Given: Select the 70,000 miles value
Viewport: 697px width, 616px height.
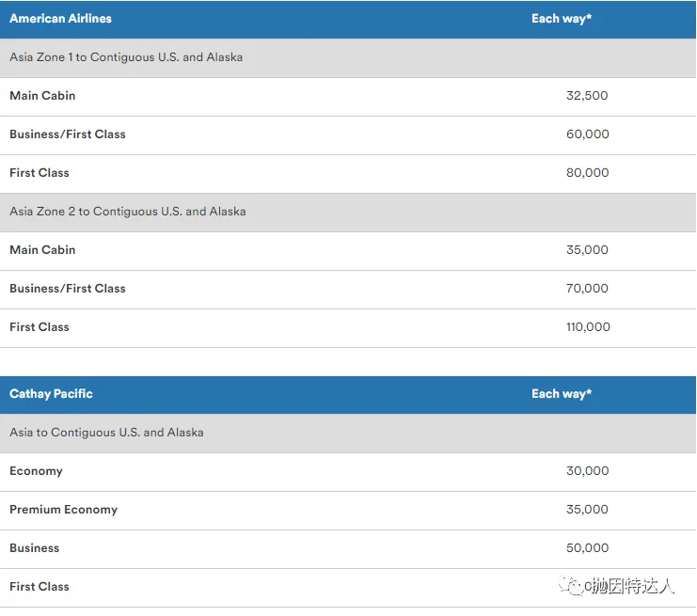Looking at the screenshot, I should [587, 289].
